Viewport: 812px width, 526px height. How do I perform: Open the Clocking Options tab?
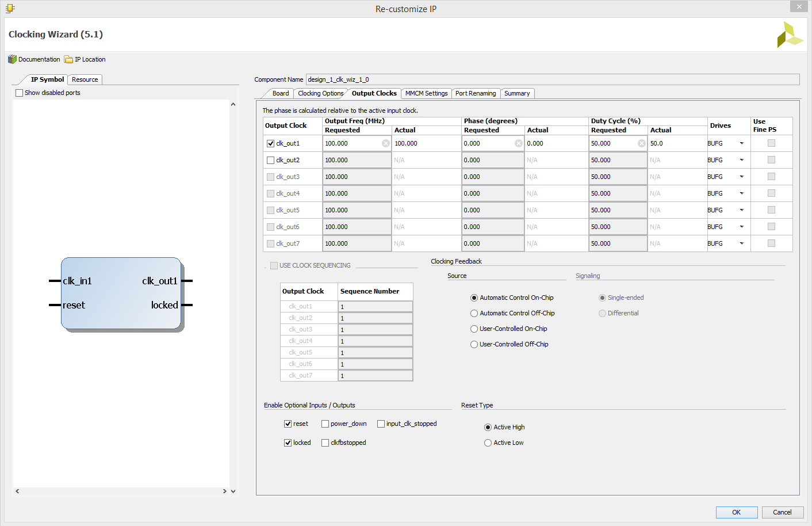coord(320,93)
